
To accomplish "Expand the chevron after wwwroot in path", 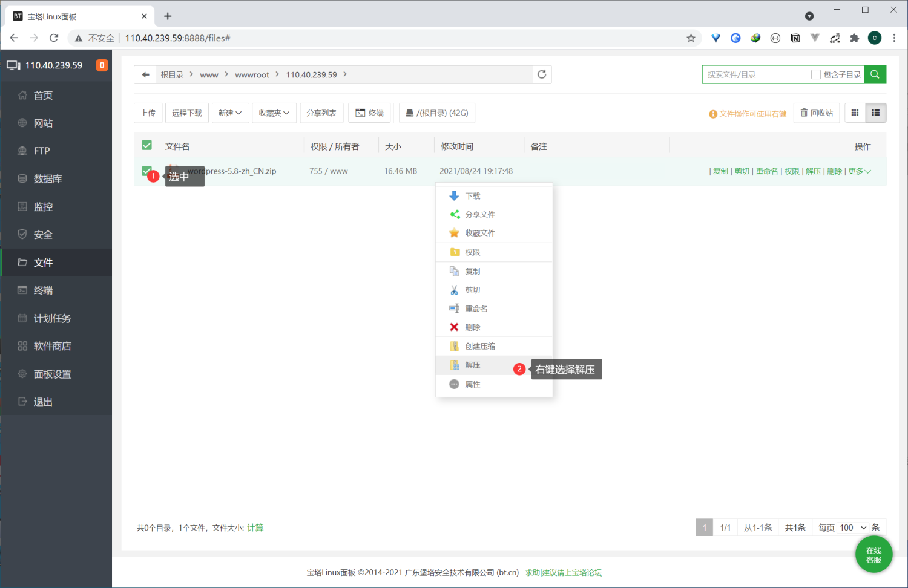I will 277,74.
